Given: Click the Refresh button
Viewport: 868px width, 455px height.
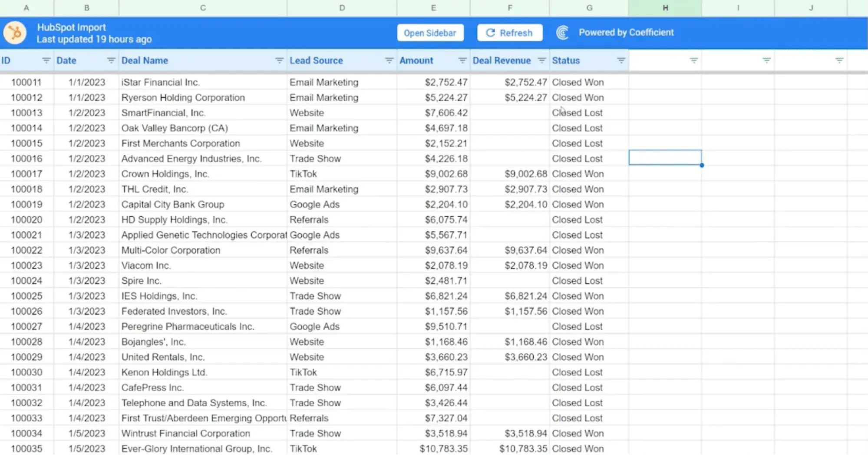Looking at the screenshot, I should click(510, 33).
